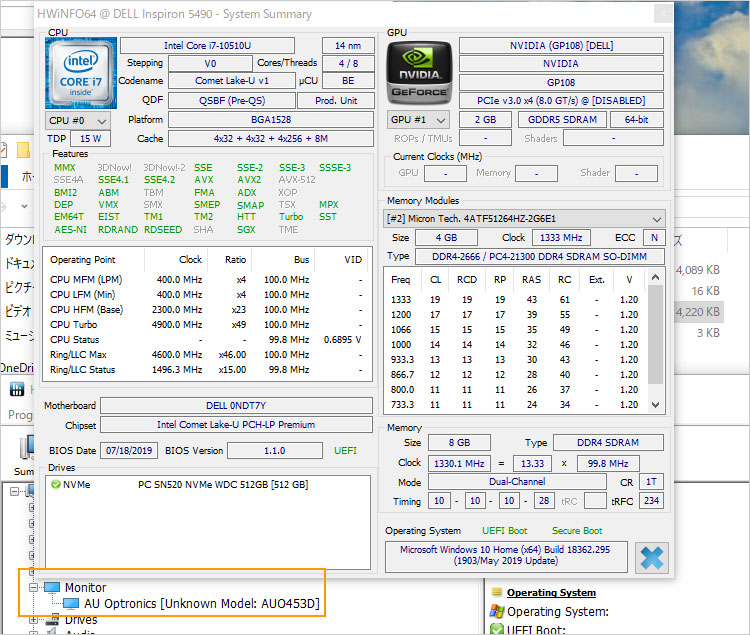Click the CPU Status 0.6895 V value
The height and width of the screenshot is (635, 750).
click(x=342, y=339)
